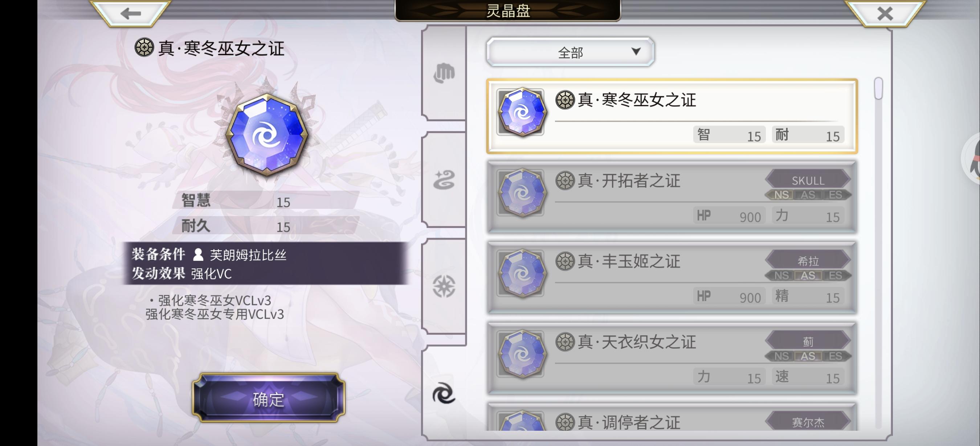The height and width of the screenshot is (446, 980).
Task: Click the 希拉 character tag
Action: coord(808,261)
